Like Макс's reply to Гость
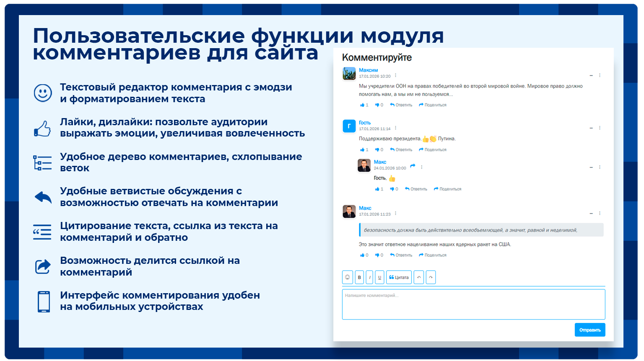644x361 pixels. tap(378, 189)
